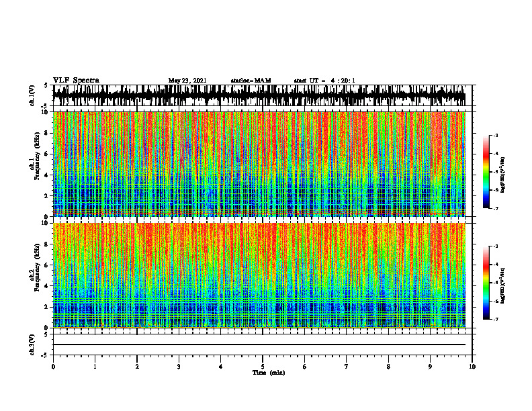Click time axis tick label '3'
This screenshot has width=532, height=411.
tap(179, 367)
